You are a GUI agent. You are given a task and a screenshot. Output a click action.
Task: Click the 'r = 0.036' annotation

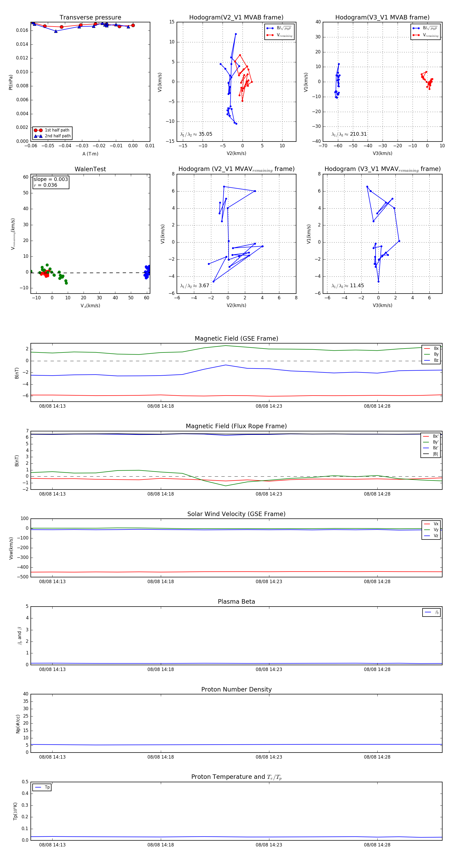coord(45,185)
